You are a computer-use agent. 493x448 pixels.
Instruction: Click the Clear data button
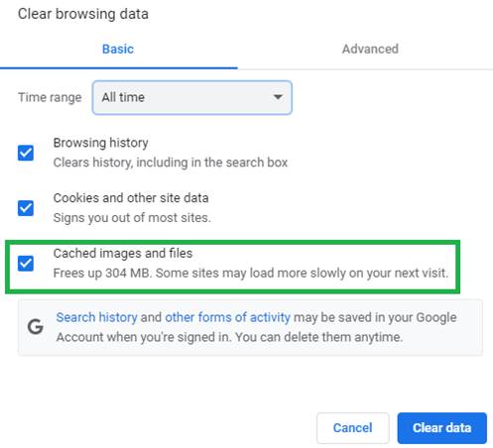[442, 428]
